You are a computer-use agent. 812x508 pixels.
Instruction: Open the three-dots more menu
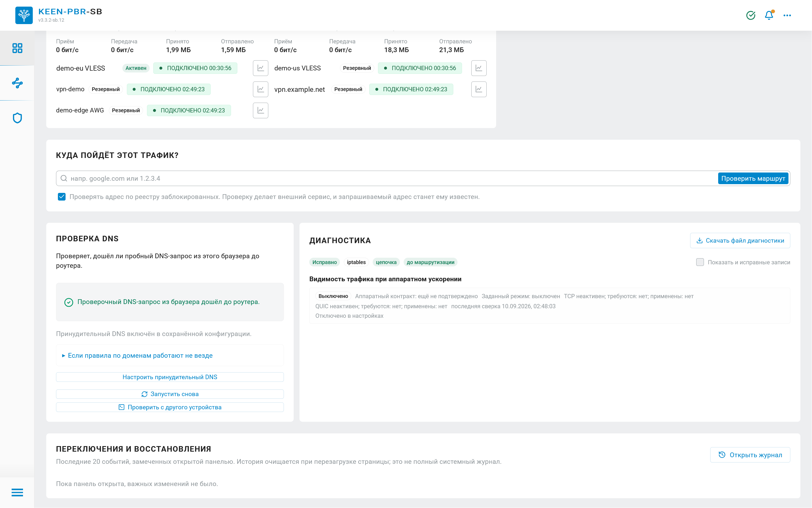point(787,15)
